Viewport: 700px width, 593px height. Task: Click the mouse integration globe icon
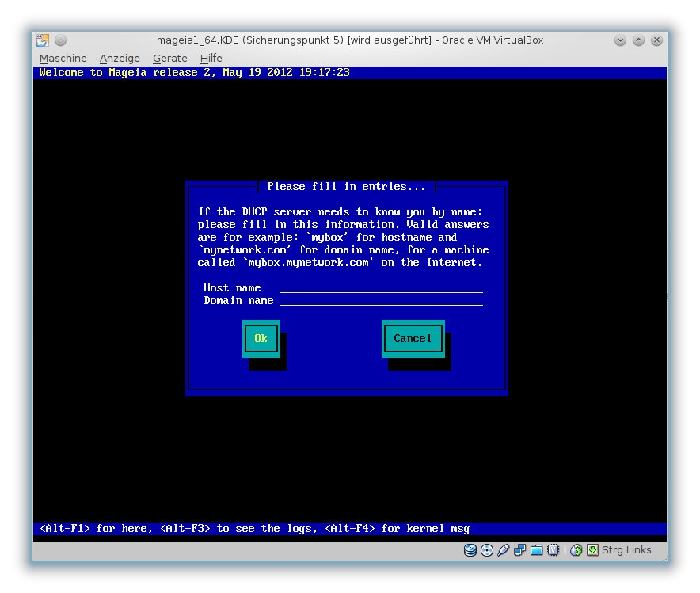click(x=576, y=550)
